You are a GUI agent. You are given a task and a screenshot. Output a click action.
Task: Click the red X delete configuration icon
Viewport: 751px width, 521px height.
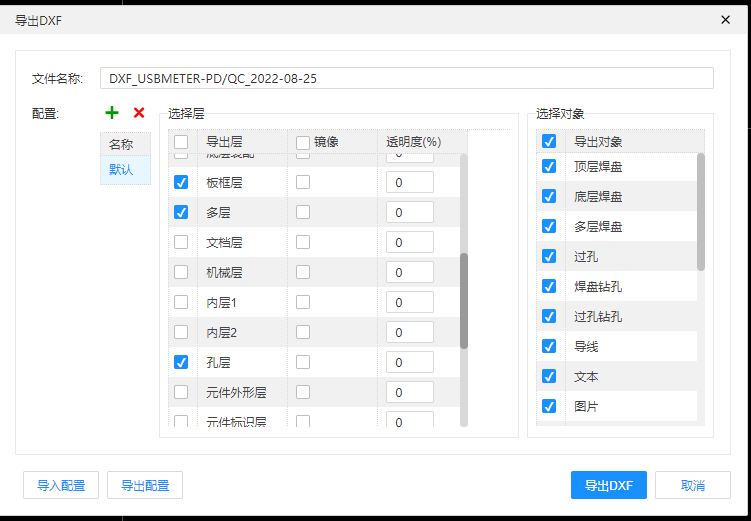(x=139, y=113)
